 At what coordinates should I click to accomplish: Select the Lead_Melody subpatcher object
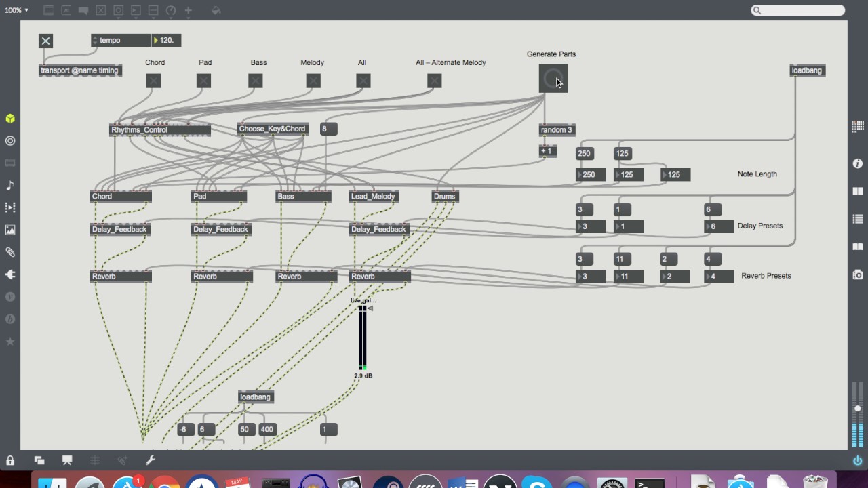pyautogui.click(x=373, y=197)
